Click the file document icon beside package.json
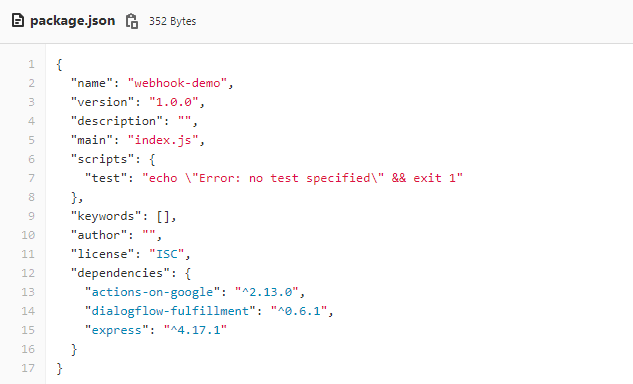The image size is (633, 384). tap(18, 20)
